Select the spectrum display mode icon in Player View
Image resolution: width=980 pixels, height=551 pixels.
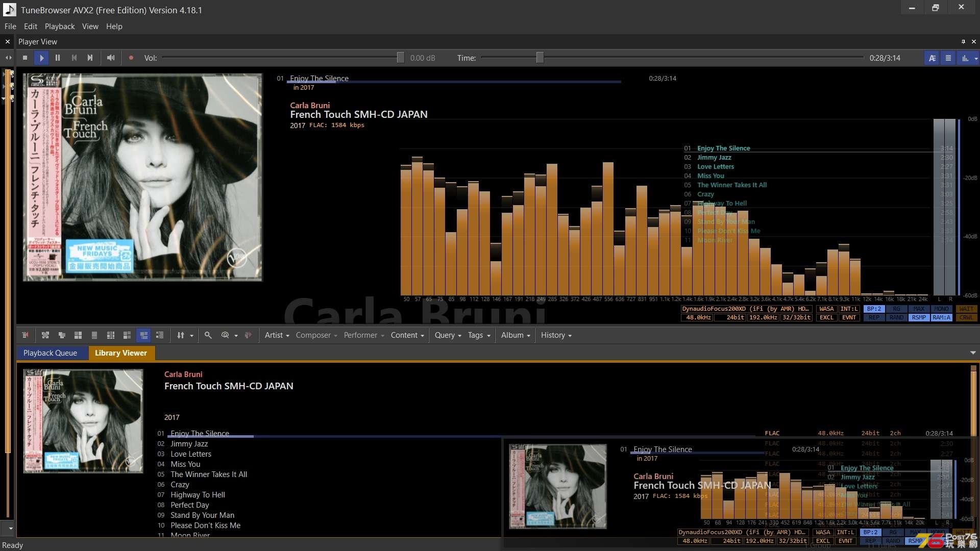[965, 58]
